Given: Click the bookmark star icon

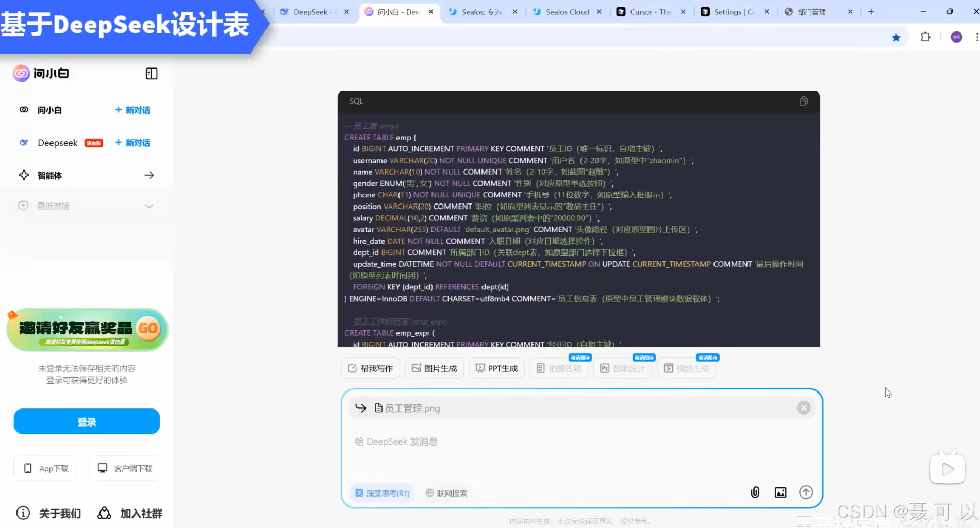Looking at the screenshot, I should pyautogui.click(x=896, y=37).
